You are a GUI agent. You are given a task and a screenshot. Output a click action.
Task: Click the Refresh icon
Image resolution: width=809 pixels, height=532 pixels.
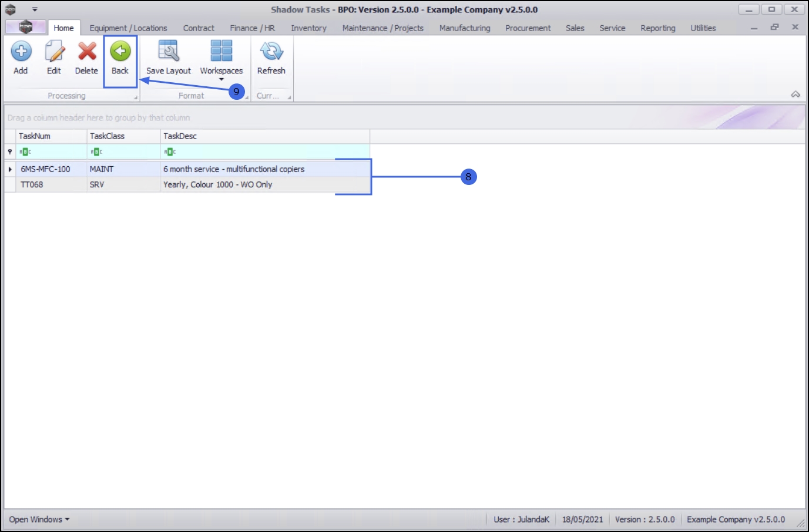(x=271, y=52)
